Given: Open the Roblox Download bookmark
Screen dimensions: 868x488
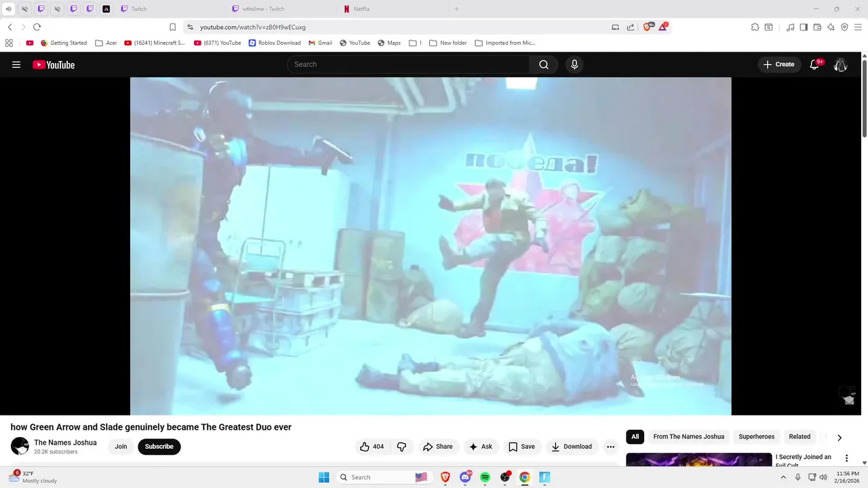Looking at the screenshot, I should 275,43.
